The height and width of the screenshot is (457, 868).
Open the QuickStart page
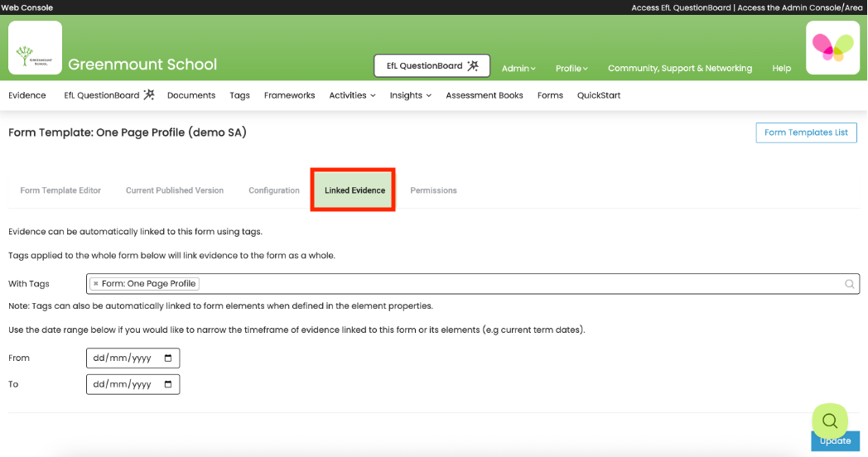[599, 95]
